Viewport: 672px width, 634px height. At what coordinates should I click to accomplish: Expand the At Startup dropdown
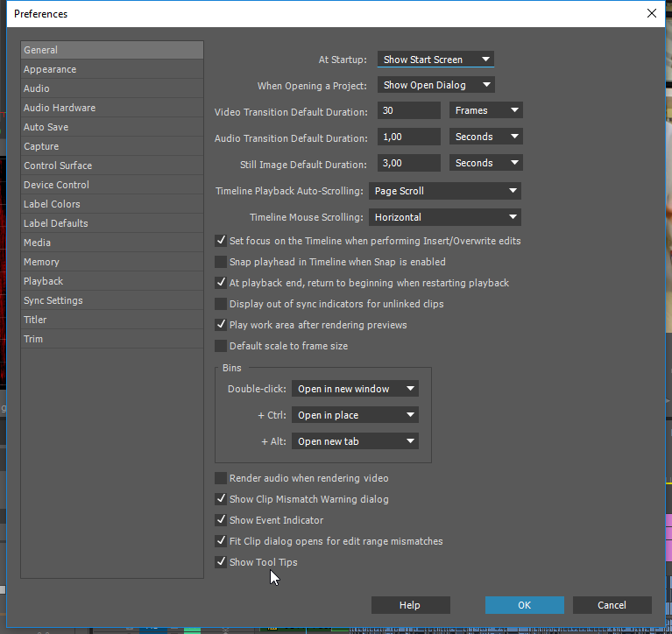(435, 60)
